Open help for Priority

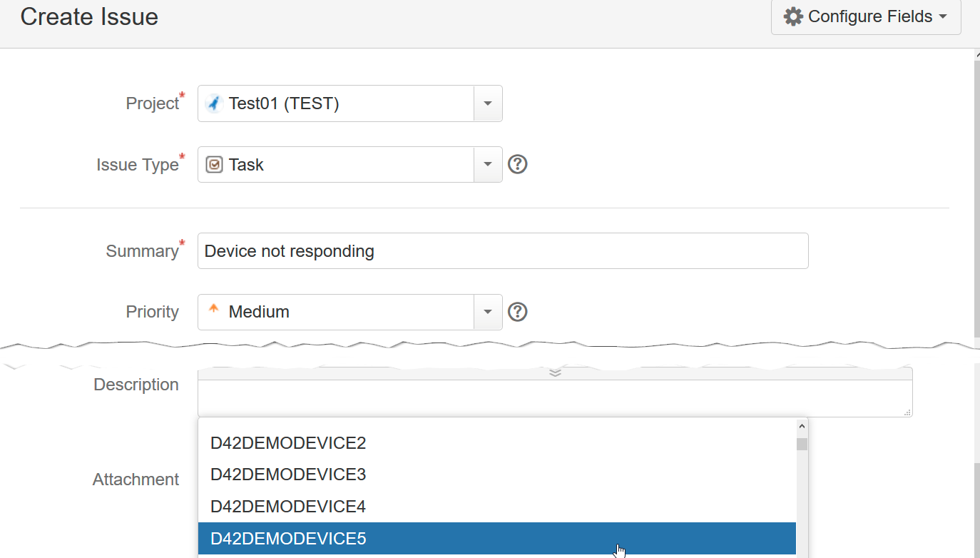[x=518, y=312]
